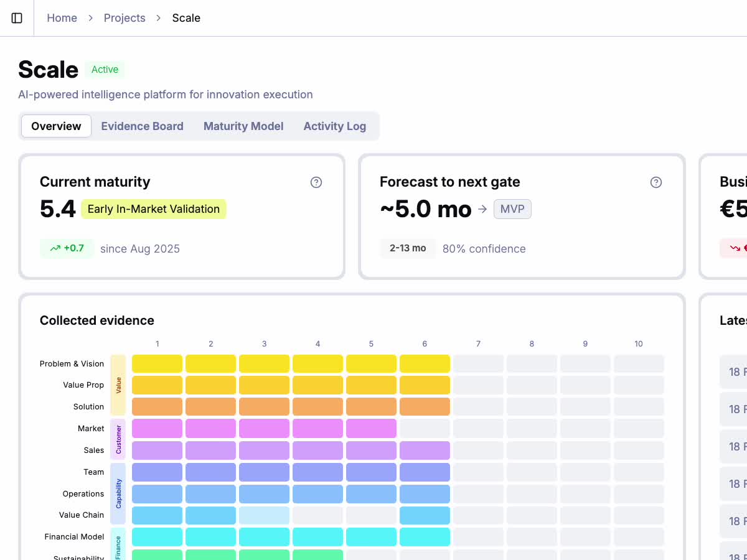747x560 pixels.
Task: Click the red downward trend badge
Action: tap(735, 248)
